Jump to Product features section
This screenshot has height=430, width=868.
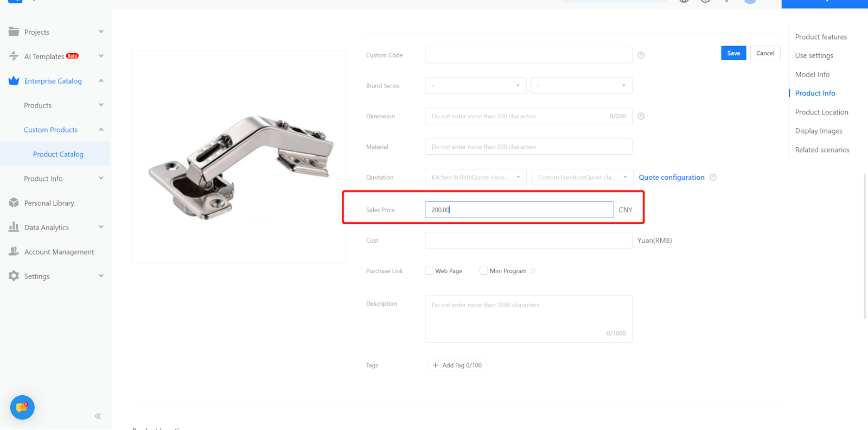[x=821, y=37]
